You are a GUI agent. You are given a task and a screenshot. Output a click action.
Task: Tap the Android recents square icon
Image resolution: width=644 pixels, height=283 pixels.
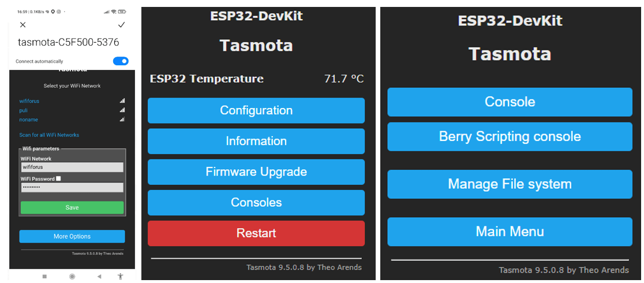pyautogui.click(x=44, y=277)
